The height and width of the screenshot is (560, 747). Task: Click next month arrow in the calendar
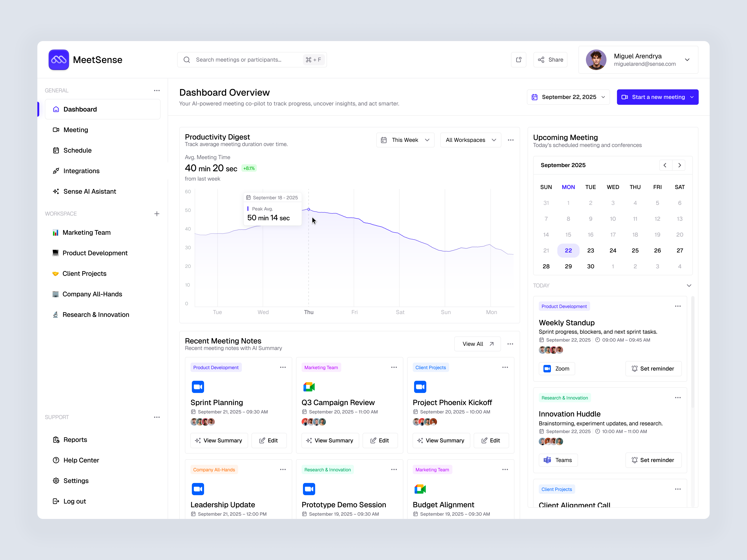(679, 165)
